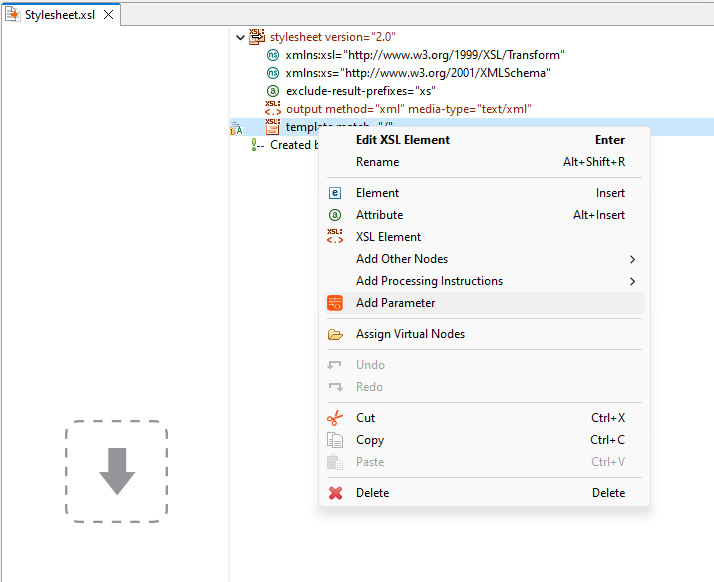The image size is (714, 582).
Task: Click the Copy pages icon
Action: pos(335,440)
